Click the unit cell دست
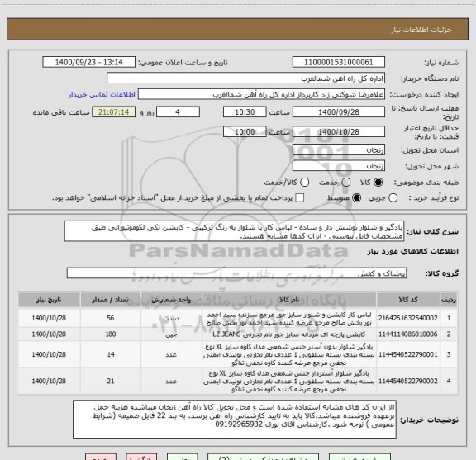Image resolution: width=476 pixels, height=460 pixels. [171, 318]
